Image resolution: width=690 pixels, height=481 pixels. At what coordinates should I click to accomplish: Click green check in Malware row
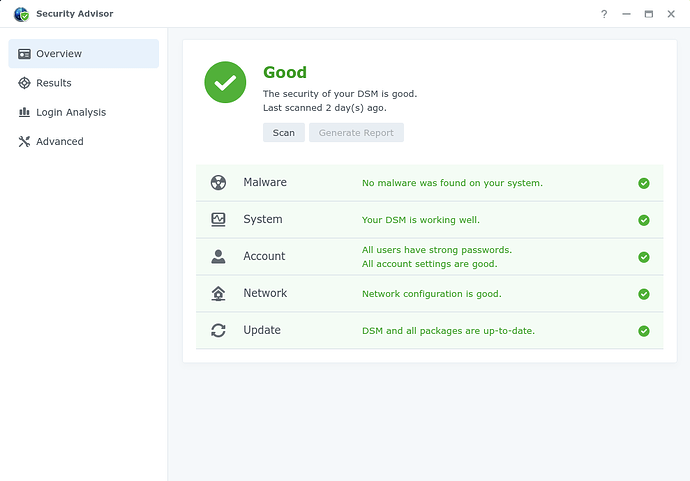coord(644,183)
